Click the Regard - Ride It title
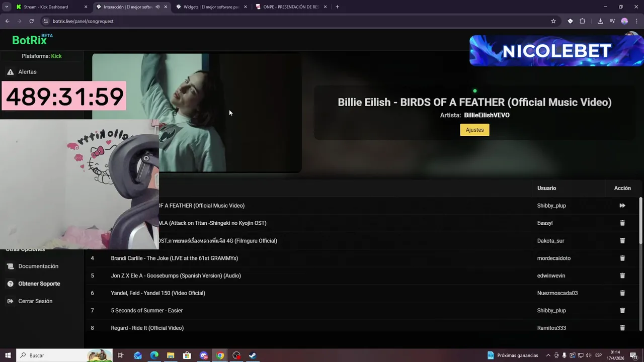644x362 pixels. [x=147, y=328]
